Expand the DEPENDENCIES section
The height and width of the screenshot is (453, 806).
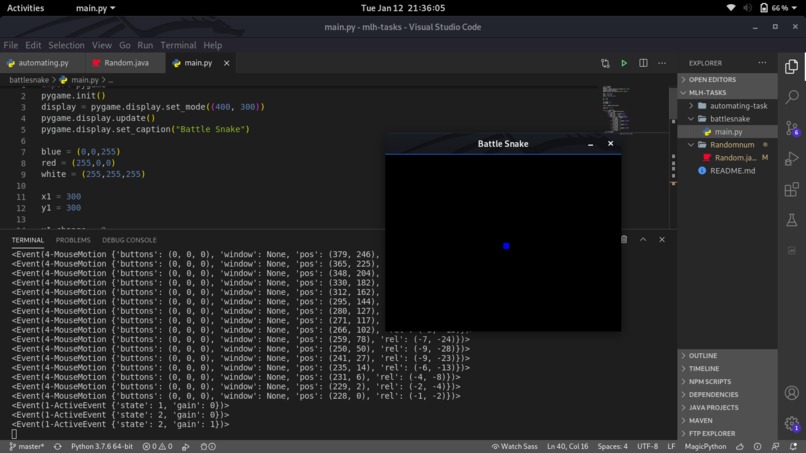point(727,394)
